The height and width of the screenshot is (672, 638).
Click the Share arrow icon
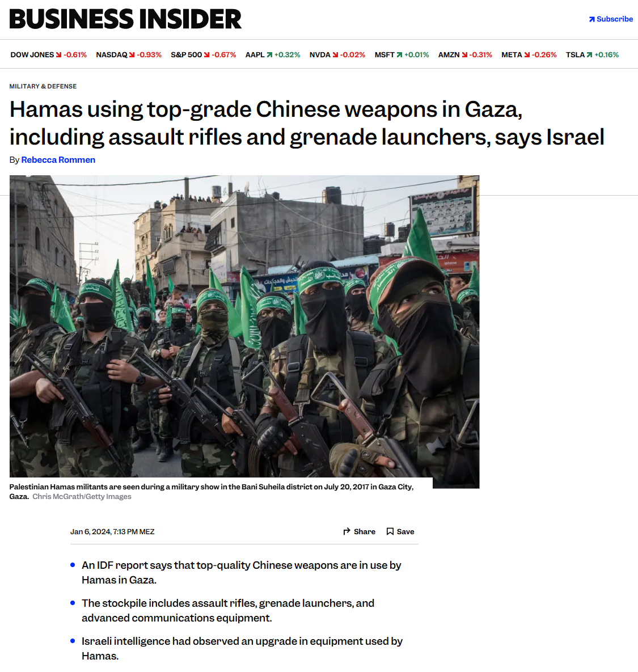point(347,531)
